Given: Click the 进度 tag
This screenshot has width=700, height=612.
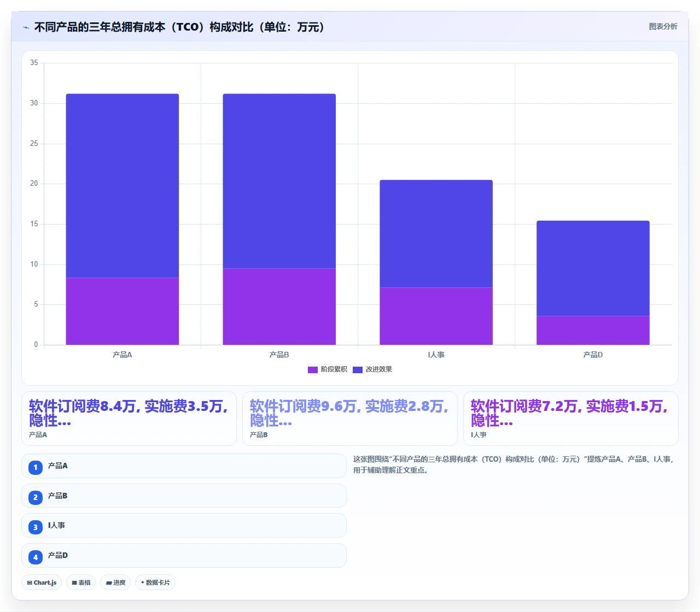Looking at the screenshot, I should 115,582.
